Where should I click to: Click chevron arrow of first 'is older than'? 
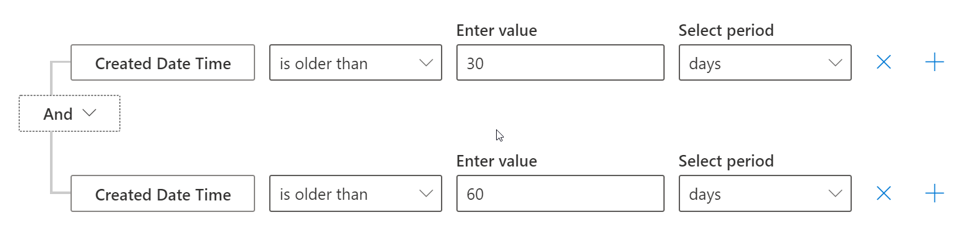[x=426, y=63]
